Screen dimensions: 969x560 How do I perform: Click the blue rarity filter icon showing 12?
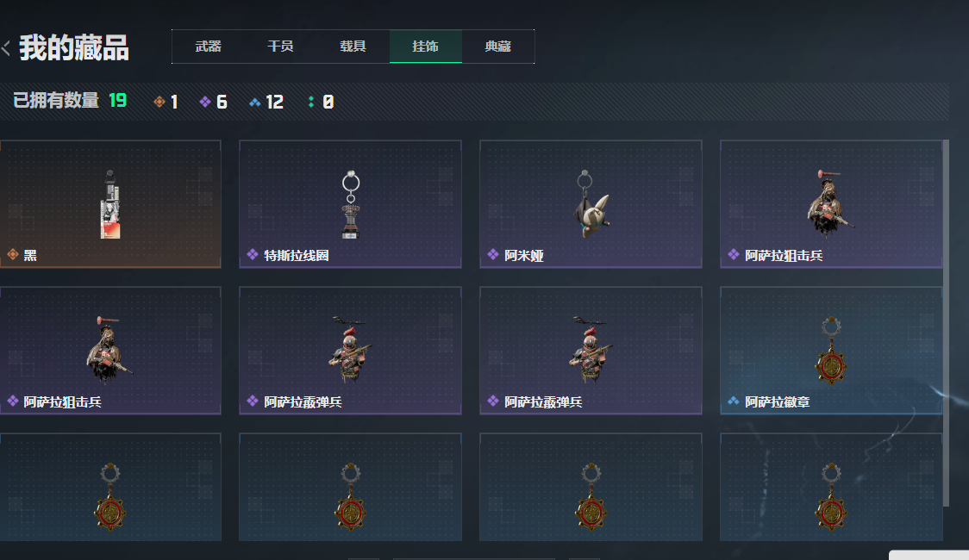[254, 103]
